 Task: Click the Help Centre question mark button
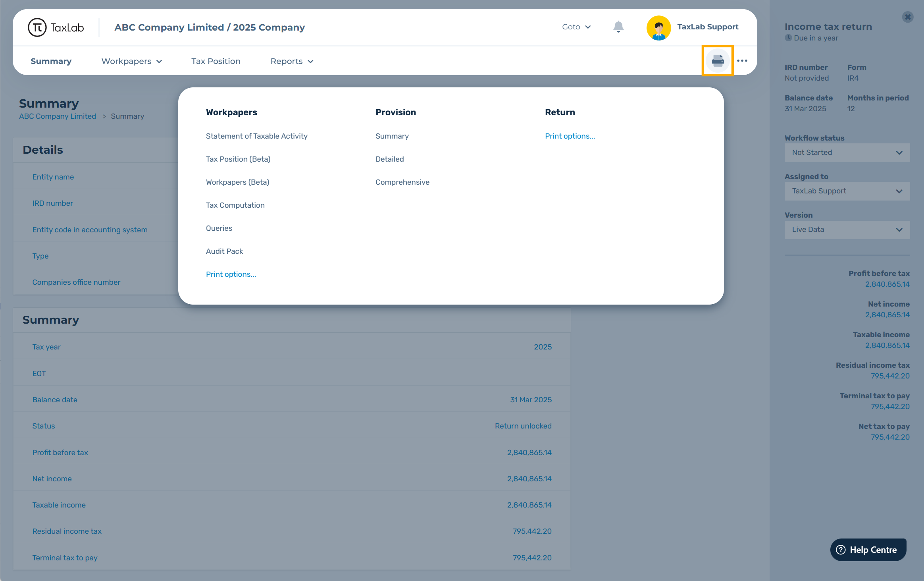pyautogui.click(x=868, y=550)
